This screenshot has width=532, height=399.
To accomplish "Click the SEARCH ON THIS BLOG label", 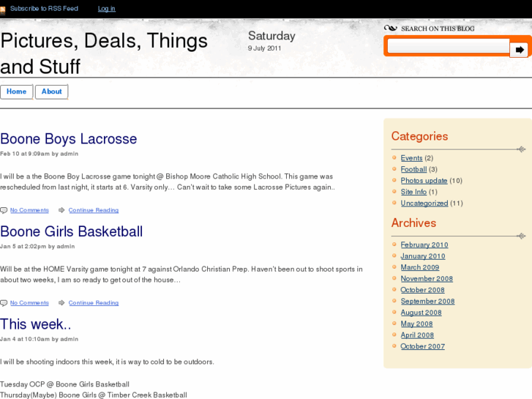I will (438, 29).
